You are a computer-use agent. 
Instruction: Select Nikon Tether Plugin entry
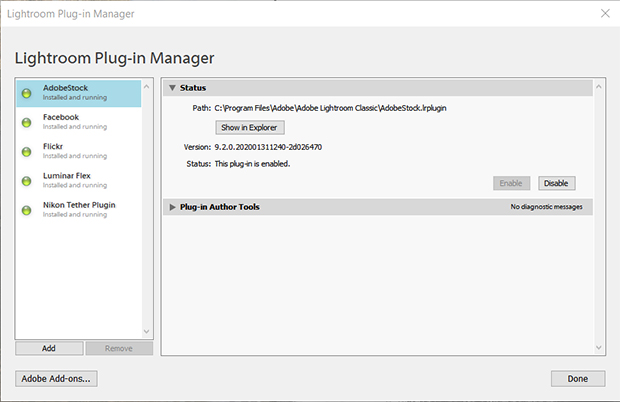79,210
